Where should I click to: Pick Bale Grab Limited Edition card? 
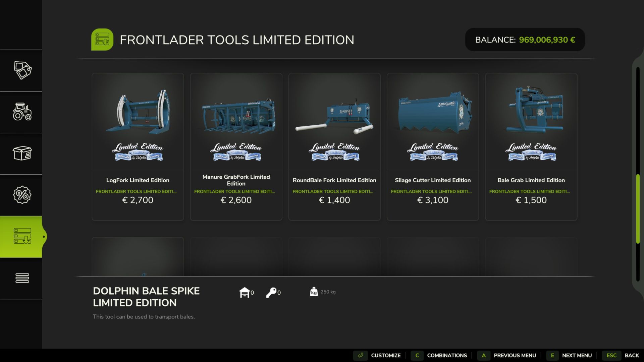(x=531, y=147)
